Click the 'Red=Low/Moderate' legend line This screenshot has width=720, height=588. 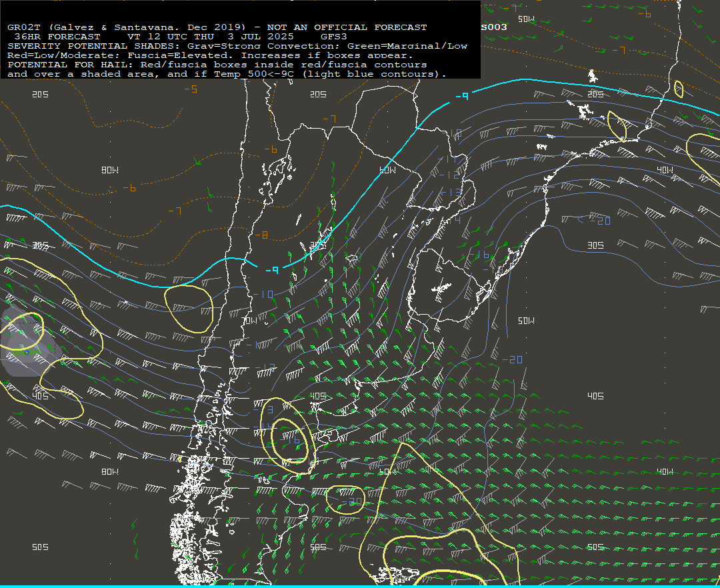tap(210, 55)
